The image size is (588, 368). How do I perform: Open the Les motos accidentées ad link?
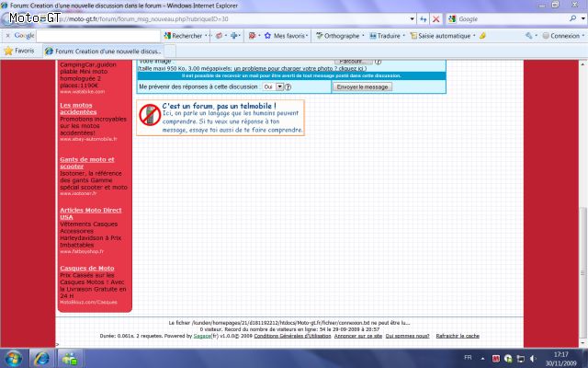point(78,109)
